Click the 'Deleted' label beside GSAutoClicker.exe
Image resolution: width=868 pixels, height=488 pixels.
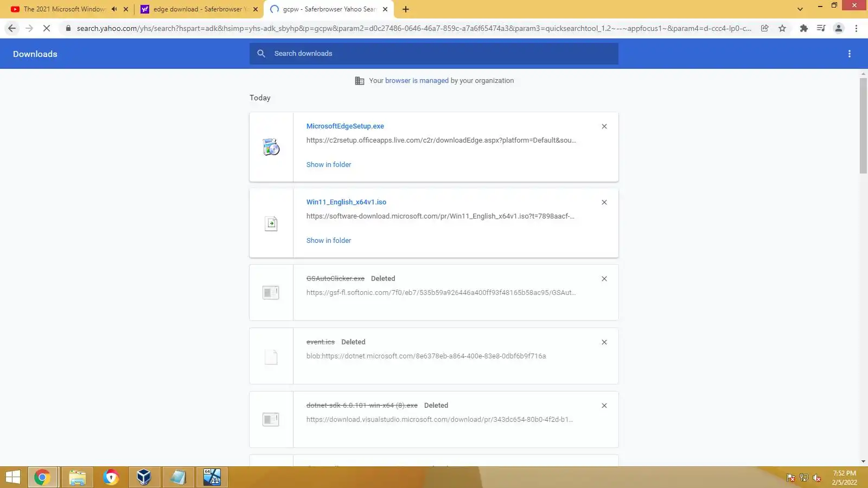tap(383, 279)
